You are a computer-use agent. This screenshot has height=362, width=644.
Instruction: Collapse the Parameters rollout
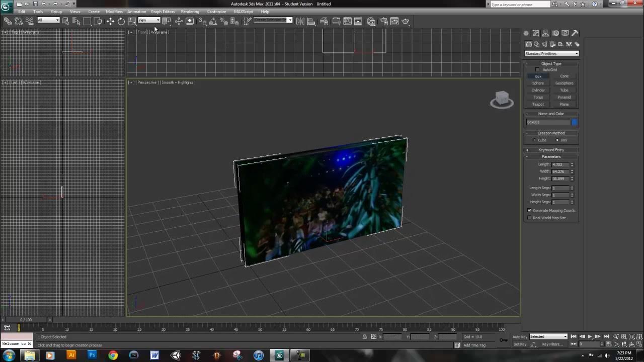[551, 156]
